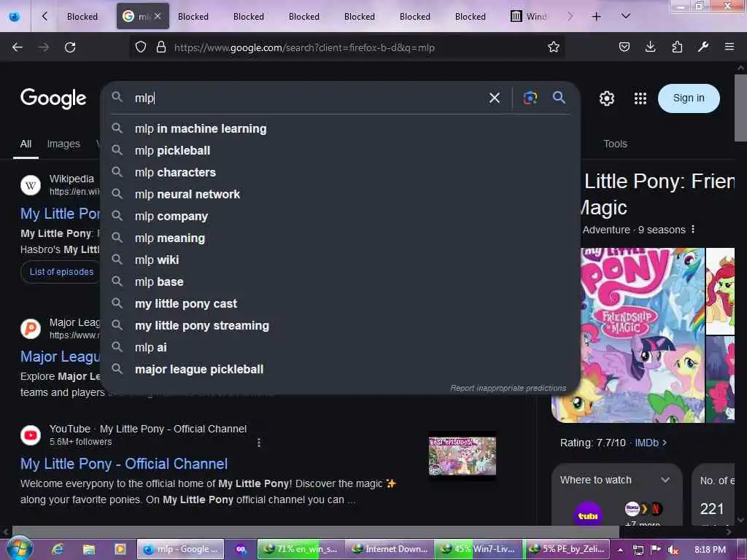Select suggestion mlp company
Image resolution: width=747 pixels, height=560 pixels.
(341, 216)
